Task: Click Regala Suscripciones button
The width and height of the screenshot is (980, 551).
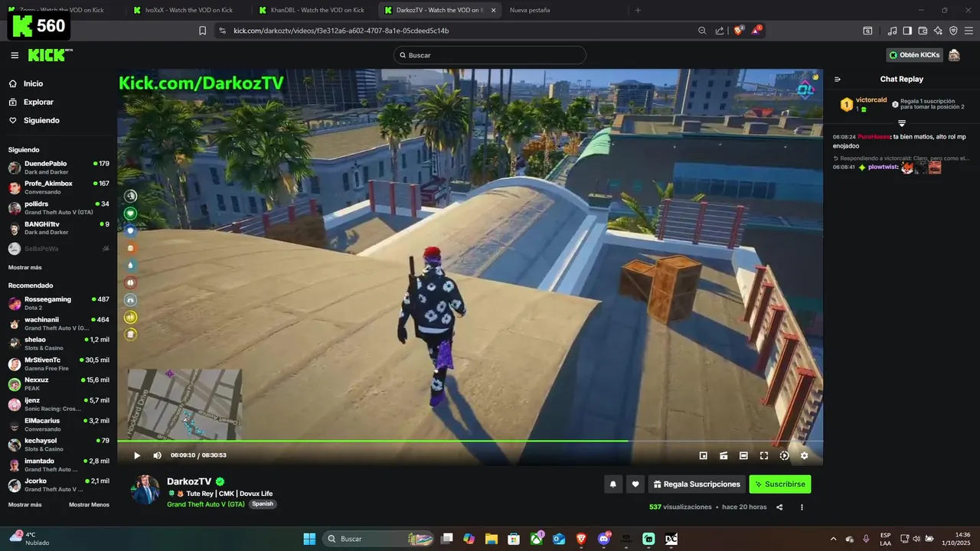Action: [697, 484]
